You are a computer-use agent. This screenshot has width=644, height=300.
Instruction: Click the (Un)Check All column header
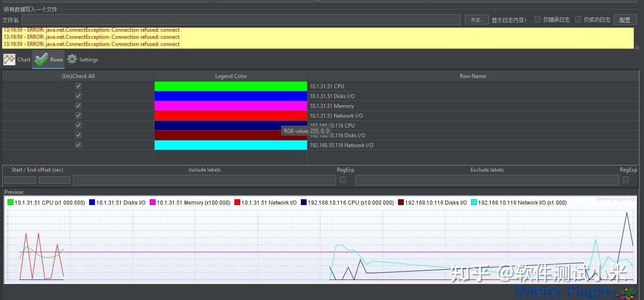78,76
